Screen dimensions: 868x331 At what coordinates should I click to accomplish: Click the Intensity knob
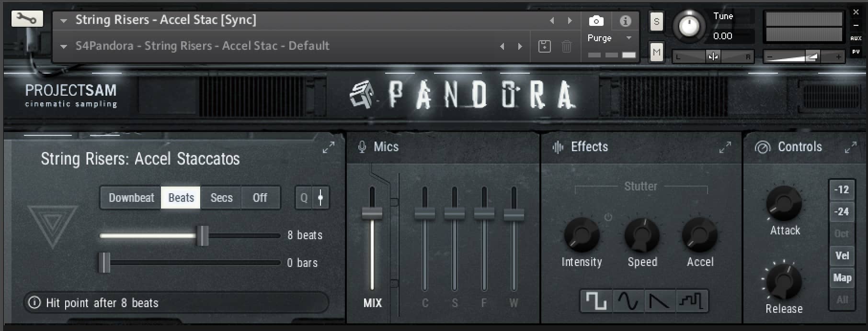click(x=581, y=235)
